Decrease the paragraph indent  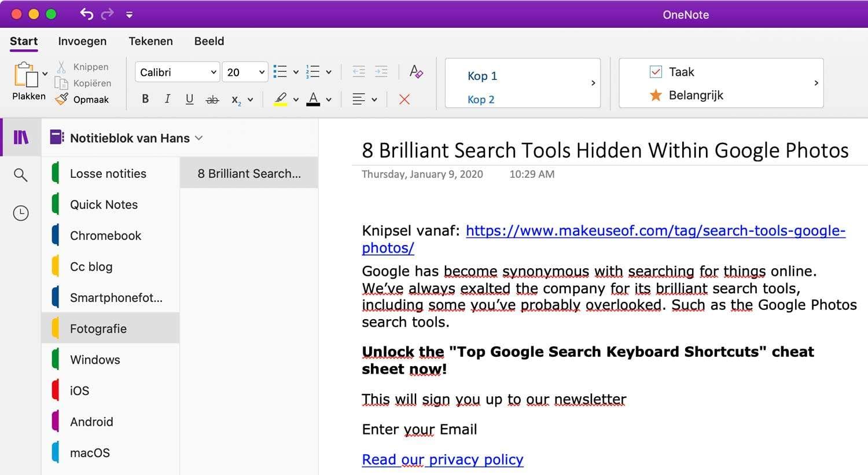pyautogui.click(x=359, y=72)
